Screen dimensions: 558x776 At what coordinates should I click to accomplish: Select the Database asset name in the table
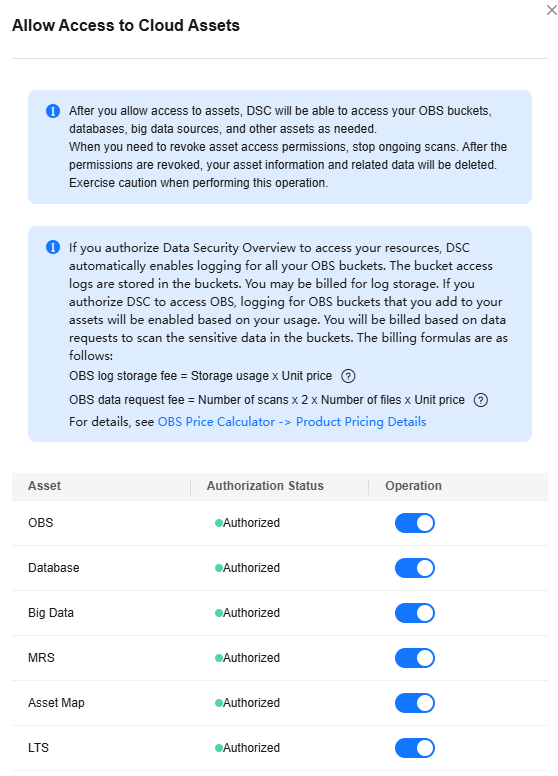pyautogui.click(x=53, y=568)
